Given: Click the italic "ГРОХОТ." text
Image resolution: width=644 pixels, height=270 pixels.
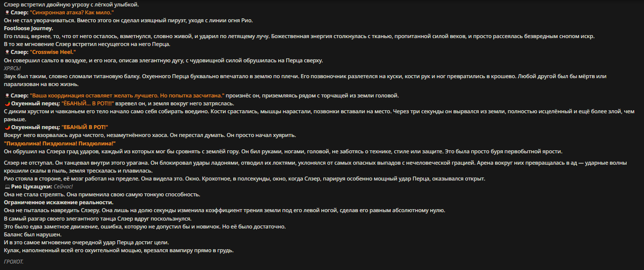Looking at the screenshot, I should pyautogui.click(x=13, y=262).
